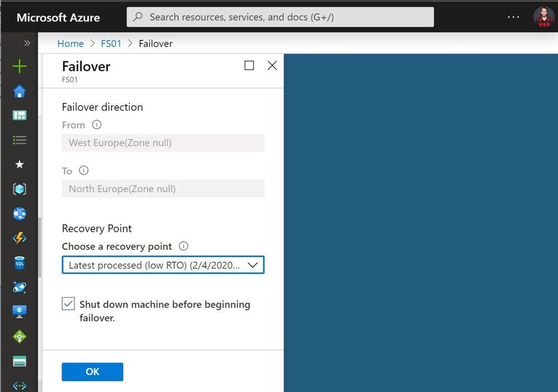Focus the Search resources, services, and docs box
558x392 pixels.
[x=280, y=17]
